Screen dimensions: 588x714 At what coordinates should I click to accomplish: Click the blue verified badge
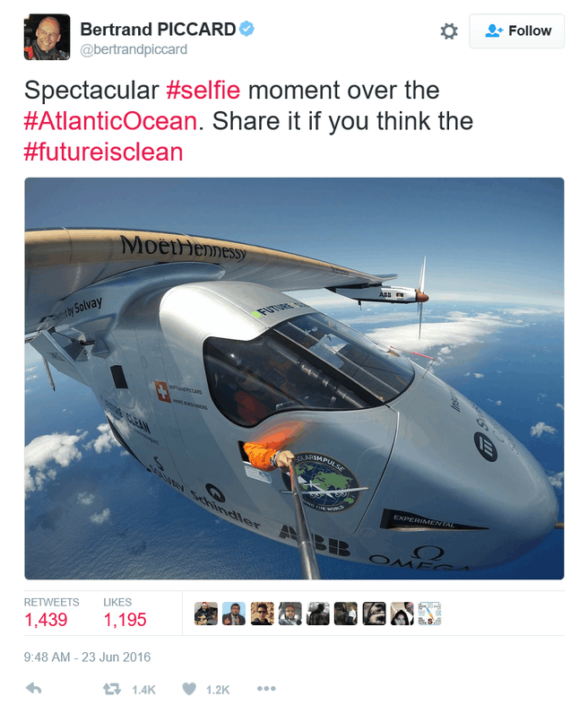pos(246,29)
